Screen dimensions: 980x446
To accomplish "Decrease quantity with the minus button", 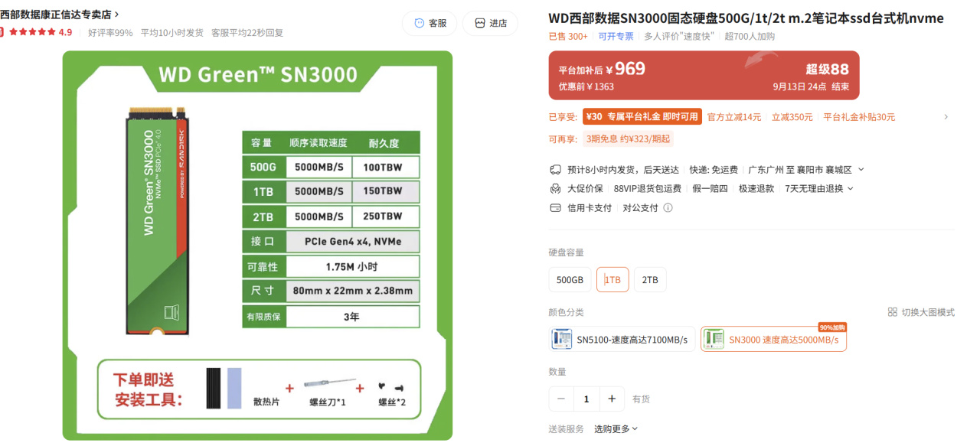I will [x=561, y=399].
